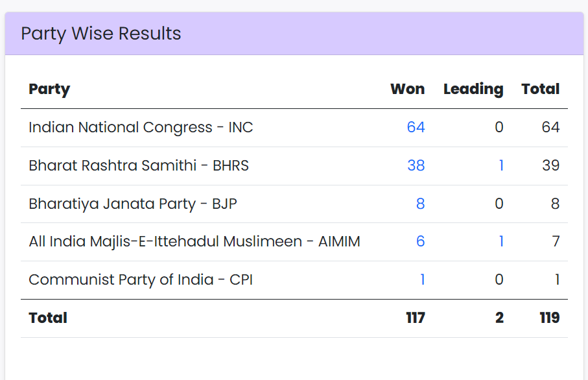Select the Communist Party of India - CPI name
The height and width of the screenshot is (380, 588).
[x=141, y=280]
